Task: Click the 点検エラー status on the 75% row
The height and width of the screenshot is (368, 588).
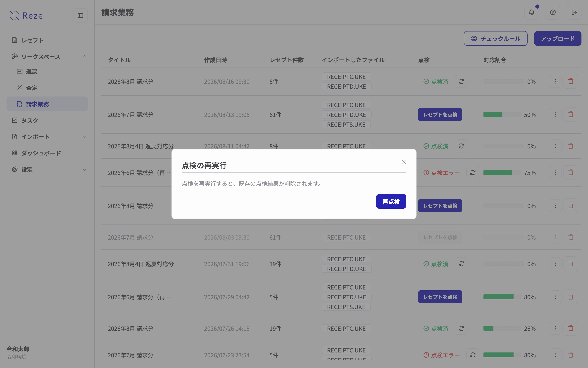Action: click(x=441, y=173)
